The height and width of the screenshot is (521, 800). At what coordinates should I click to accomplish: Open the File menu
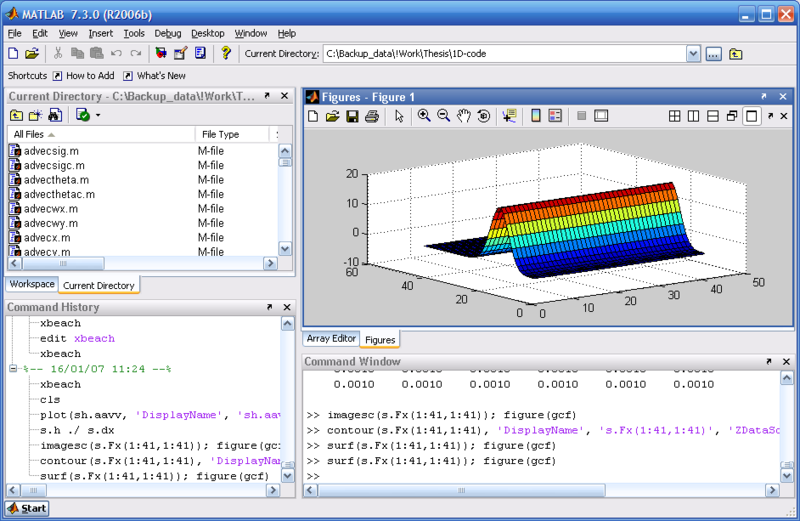pyautogui.click(x=14, y=34)
